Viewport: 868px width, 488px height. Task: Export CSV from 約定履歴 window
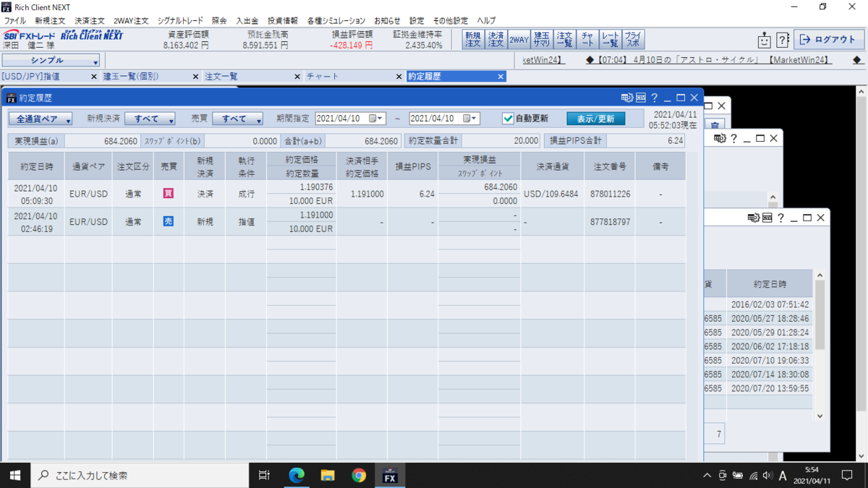click(x=640, y=98)
